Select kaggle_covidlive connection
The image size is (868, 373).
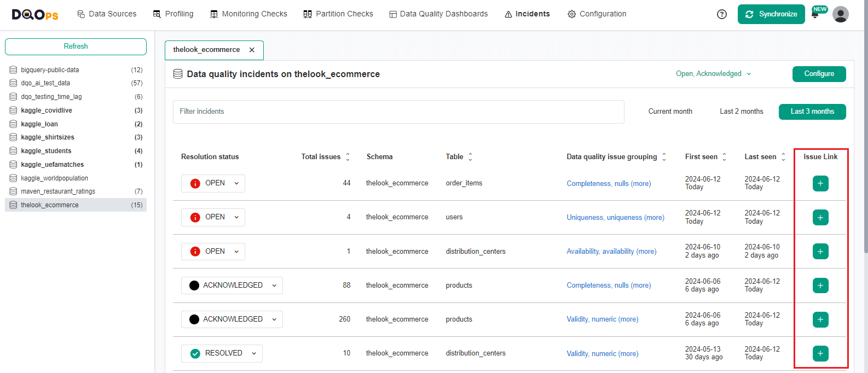click(x=76, y=110)
